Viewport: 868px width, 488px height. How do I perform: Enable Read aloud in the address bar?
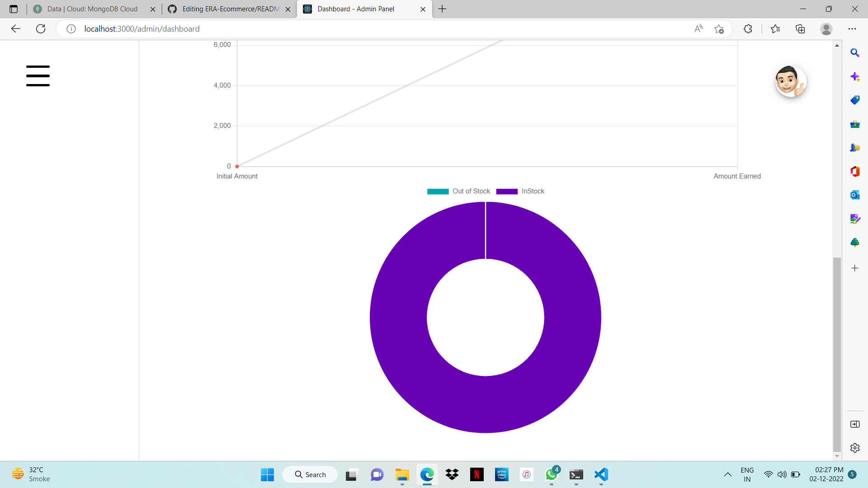[698, 28]
